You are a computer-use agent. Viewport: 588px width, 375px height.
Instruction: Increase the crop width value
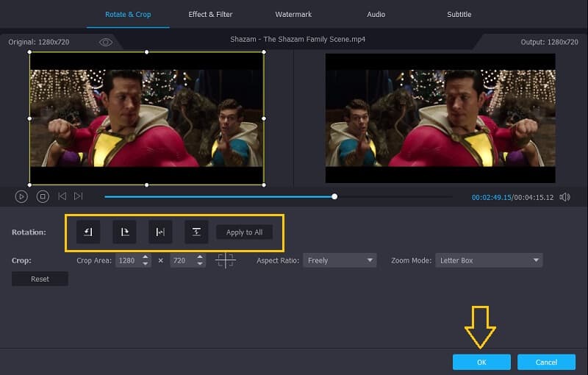pos(146,257)
